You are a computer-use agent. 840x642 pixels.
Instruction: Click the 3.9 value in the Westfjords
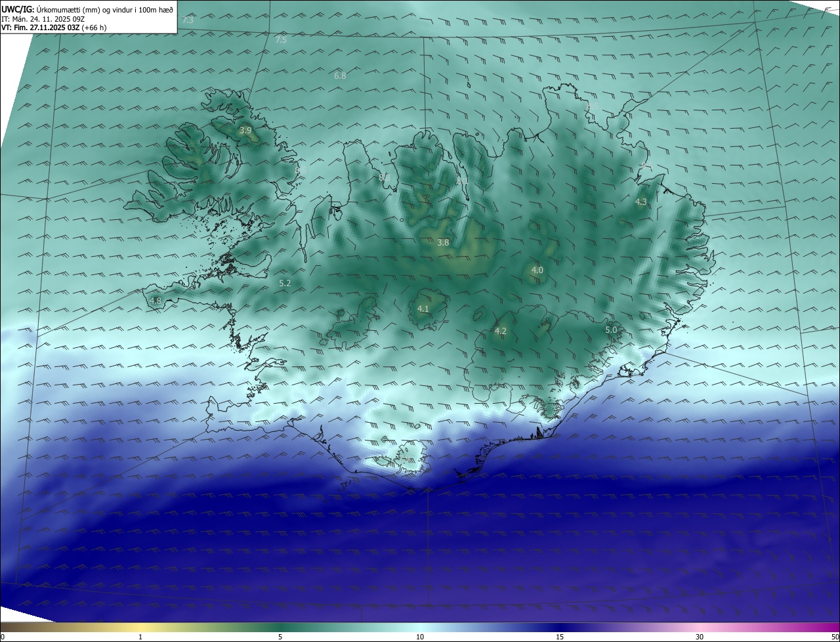coord(245,131)
